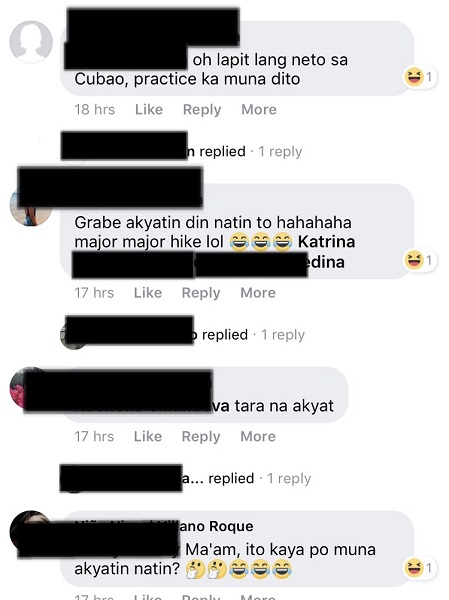This screenshot has height=600, width=449.
Task: Reply to tara na akyat comment
Action: pyautogui.click(x=201, y=436)
